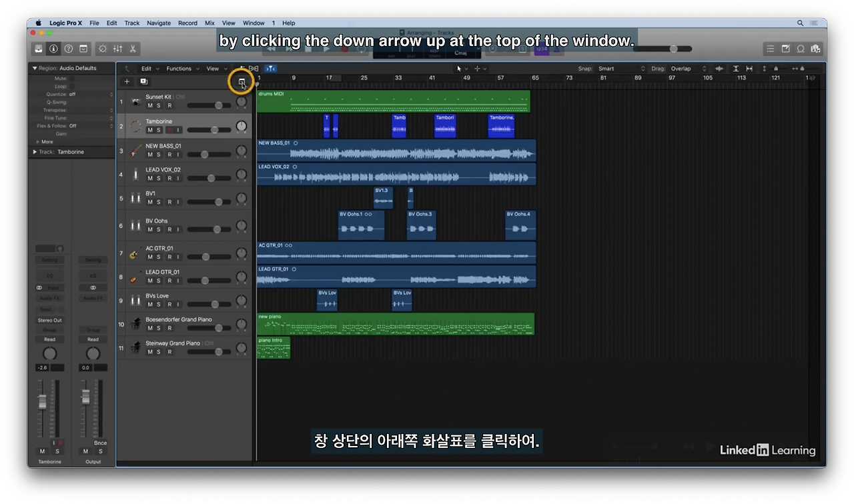Toggle the Flex show/hide icon

coord(254,69)
